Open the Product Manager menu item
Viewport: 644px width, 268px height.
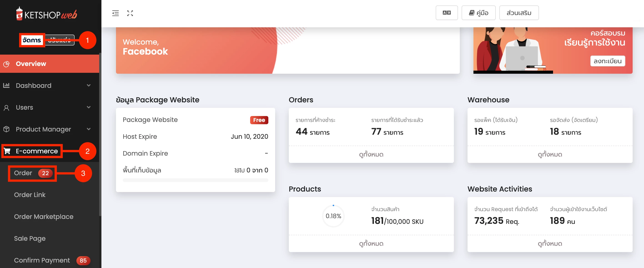50,129
